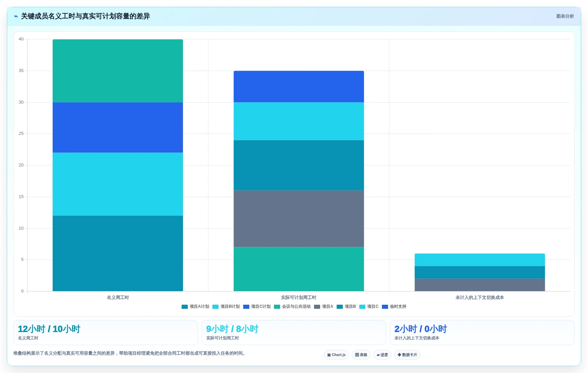Click the 进度 tag

pos(382,355)
